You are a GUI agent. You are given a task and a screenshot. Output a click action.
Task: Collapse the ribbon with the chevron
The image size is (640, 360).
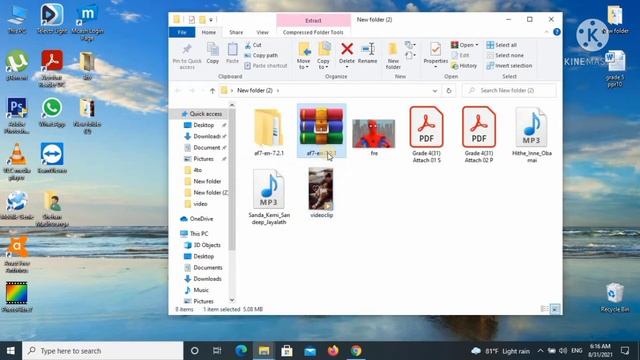[546, 32]
